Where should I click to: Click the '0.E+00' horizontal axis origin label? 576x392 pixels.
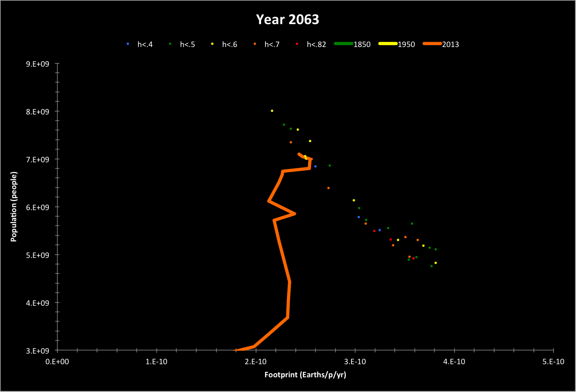pos(57,362)
